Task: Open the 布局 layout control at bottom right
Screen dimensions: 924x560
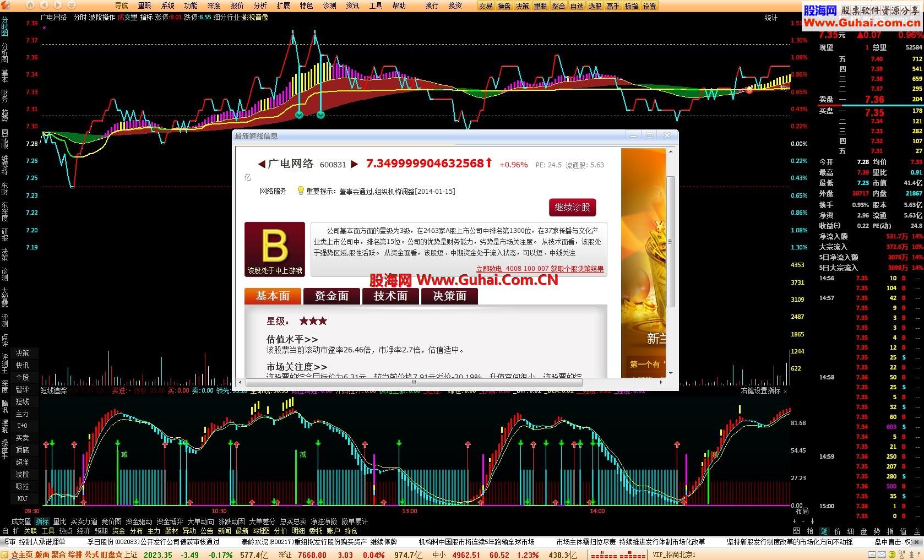Action: [802, 511]
